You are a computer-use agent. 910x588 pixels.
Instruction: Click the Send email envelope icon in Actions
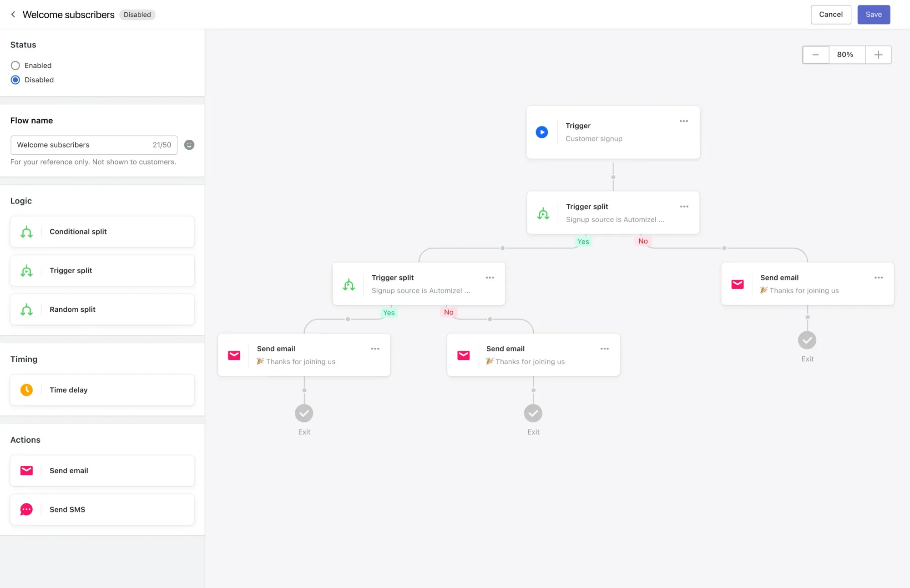coord(26,471)
